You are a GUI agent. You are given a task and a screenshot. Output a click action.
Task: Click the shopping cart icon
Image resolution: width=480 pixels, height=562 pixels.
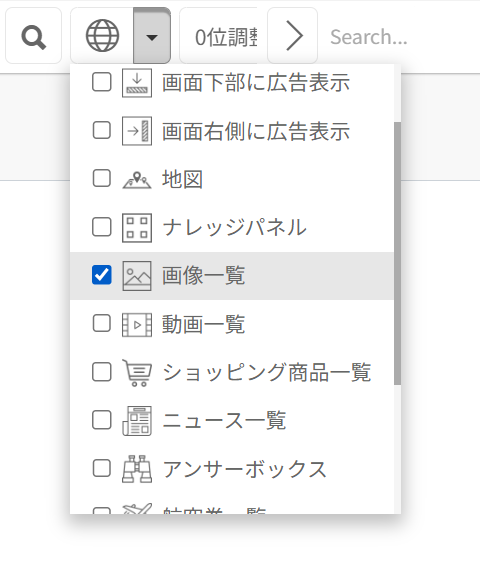click(137, 373)
